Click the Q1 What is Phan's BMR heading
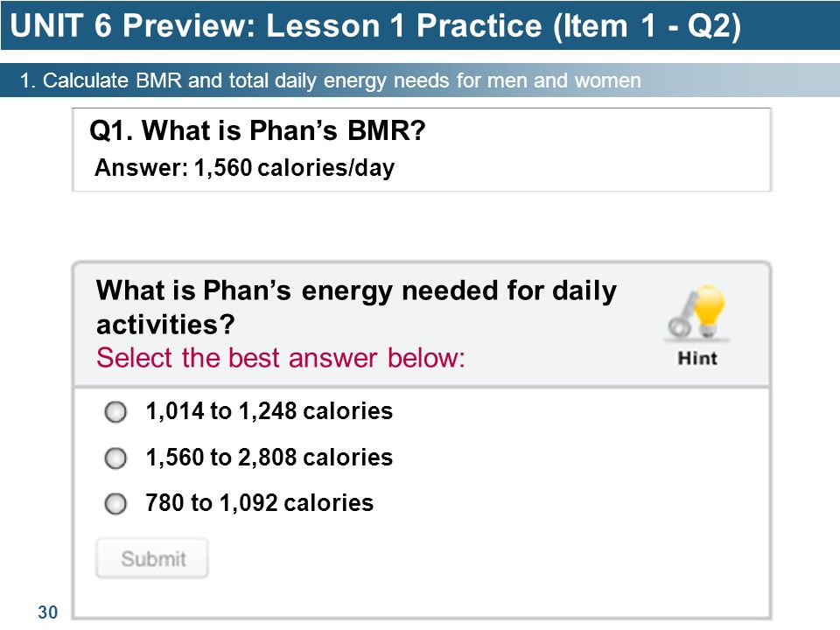 tap(257, 130)
